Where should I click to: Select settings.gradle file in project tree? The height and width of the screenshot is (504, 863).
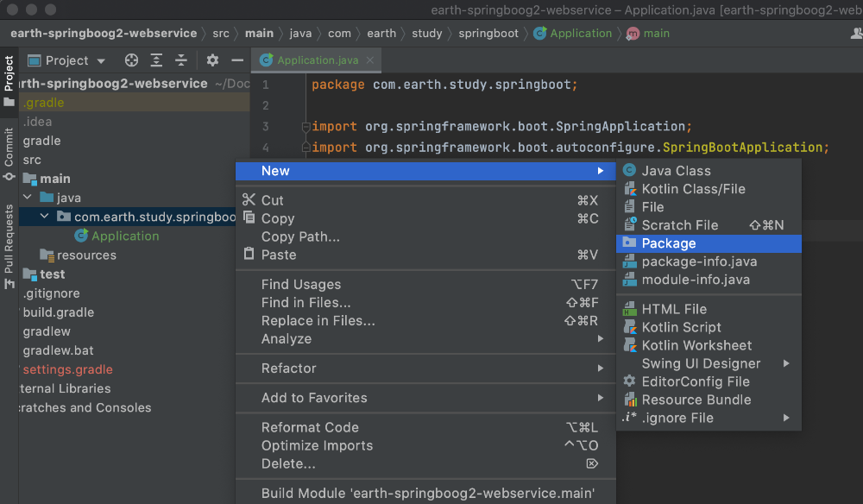click(67, 369)
